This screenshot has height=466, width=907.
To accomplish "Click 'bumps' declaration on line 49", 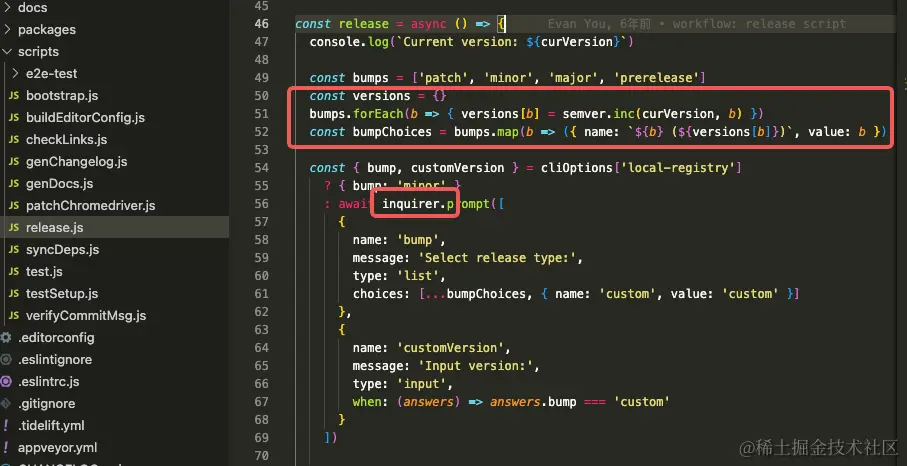I will (x=371, y=77).
